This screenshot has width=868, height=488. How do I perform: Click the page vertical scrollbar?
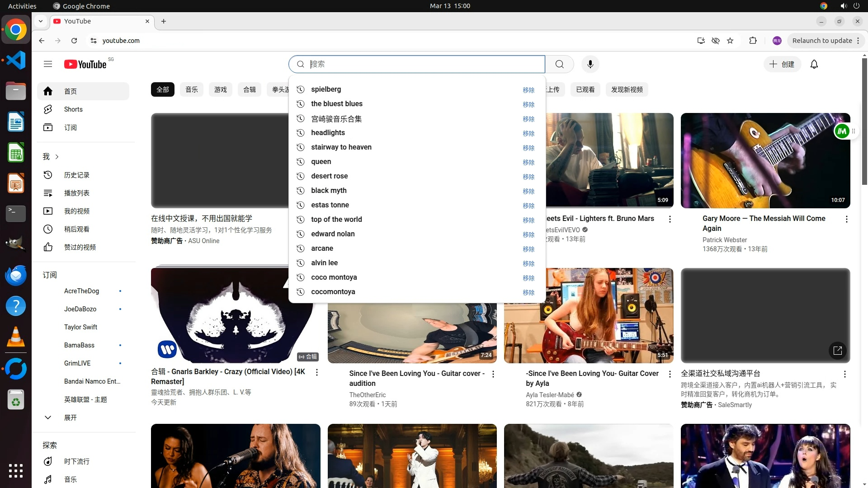tap(864, 122)
